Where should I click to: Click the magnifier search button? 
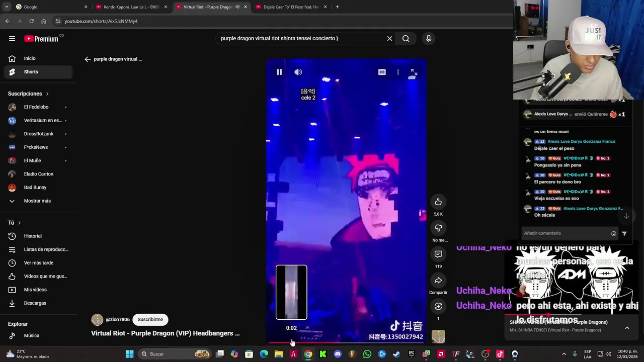tap(406, 38)
